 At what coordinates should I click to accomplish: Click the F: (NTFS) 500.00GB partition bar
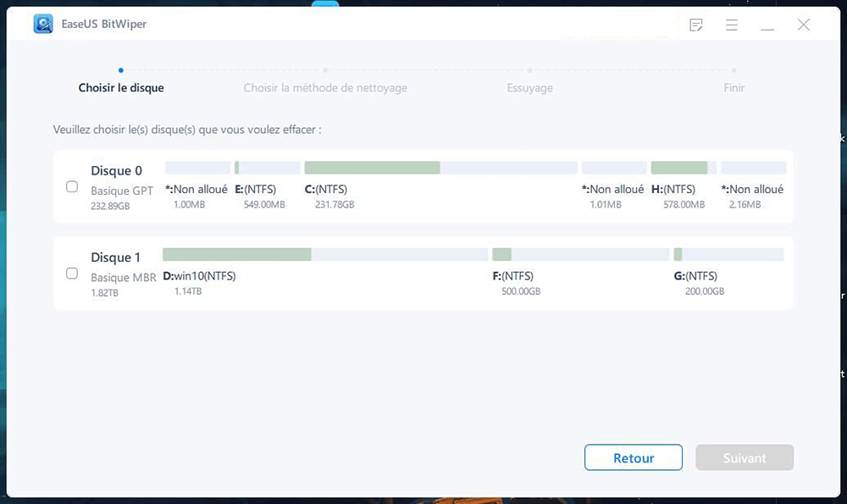[x=580, y=254]
